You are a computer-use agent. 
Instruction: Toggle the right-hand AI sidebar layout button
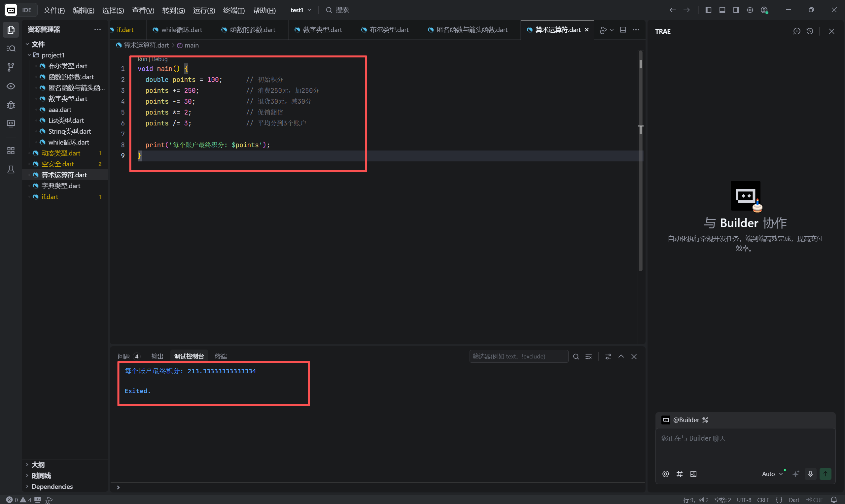pos(736,10)
